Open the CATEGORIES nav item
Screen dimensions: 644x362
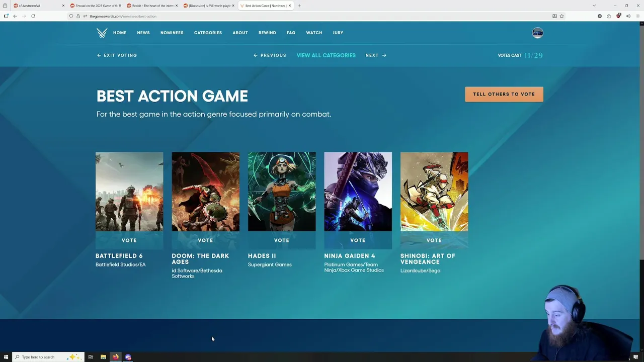(208, 33)
